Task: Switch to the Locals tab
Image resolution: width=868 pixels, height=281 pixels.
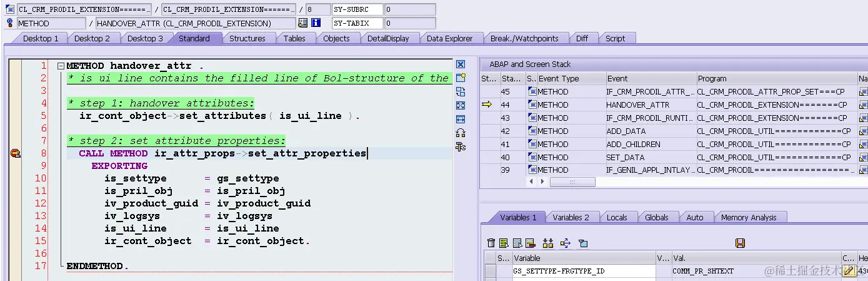Action: (617, 217)
